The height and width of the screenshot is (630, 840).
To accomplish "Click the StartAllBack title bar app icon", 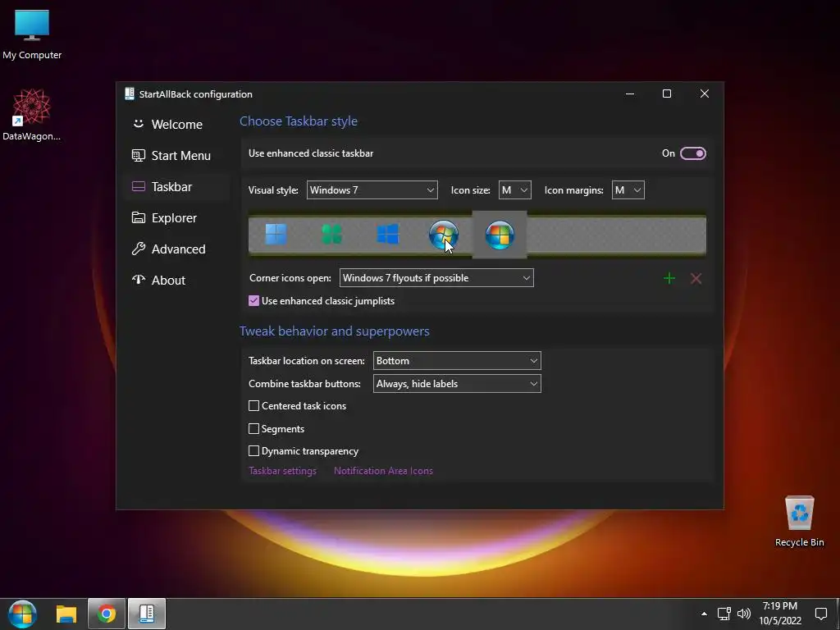I will pyautogui.click(x=129, y=94).
